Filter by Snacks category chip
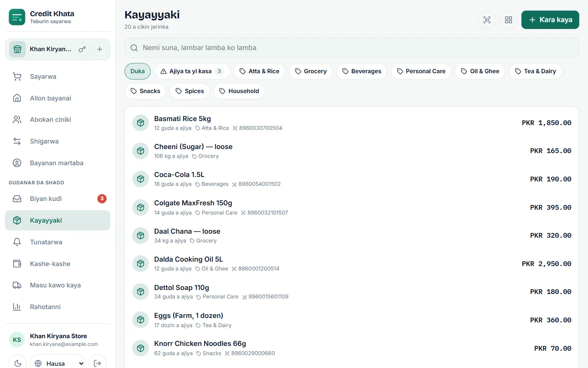 click(146, 91)
